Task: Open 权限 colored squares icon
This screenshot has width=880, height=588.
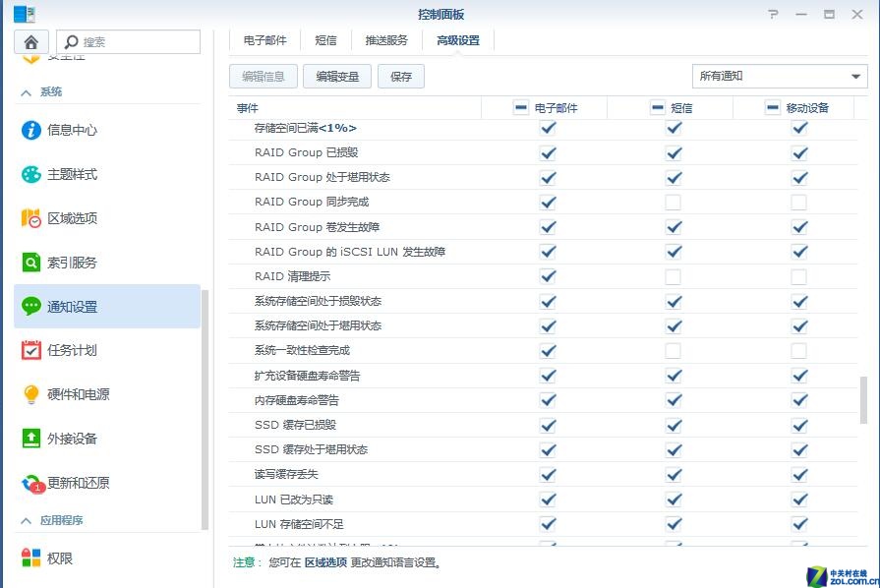Action: pos(31,559)
